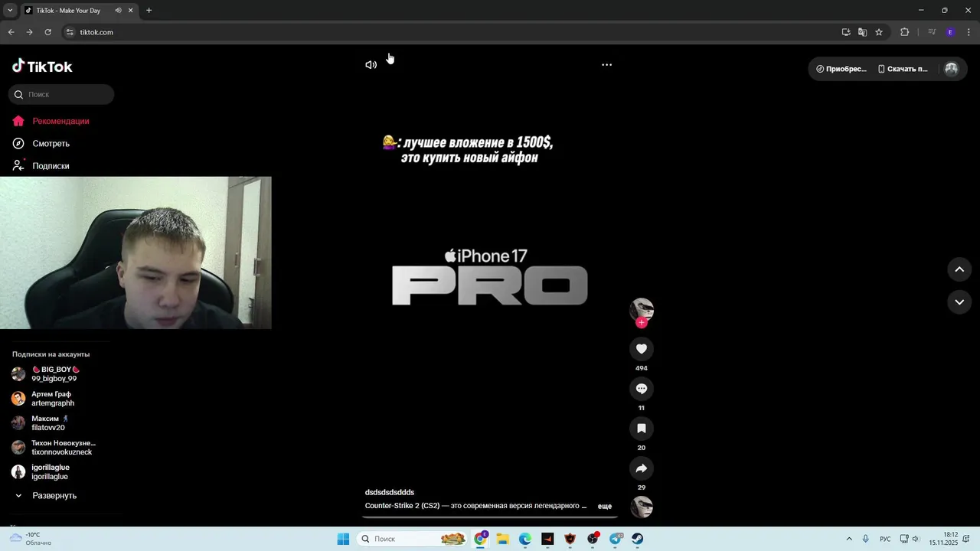Open Chrome media controls icon
The height and width of the screenshot is (551, 980).
(x=932, y=32)
